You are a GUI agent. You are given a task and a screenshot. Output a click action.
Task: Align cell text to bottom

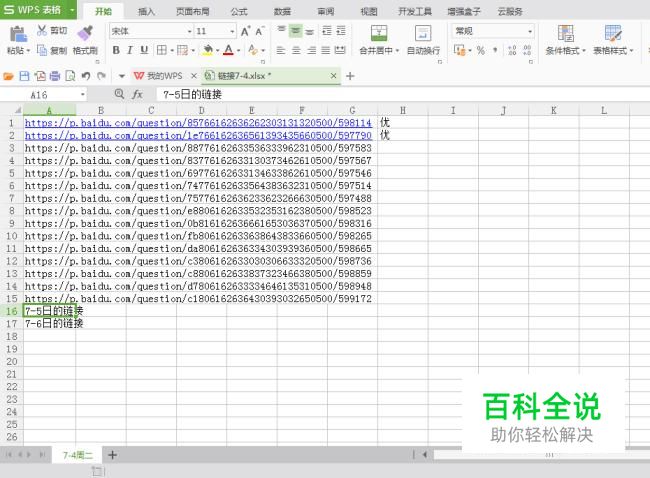pyautogui.click(x=310, y=30)
